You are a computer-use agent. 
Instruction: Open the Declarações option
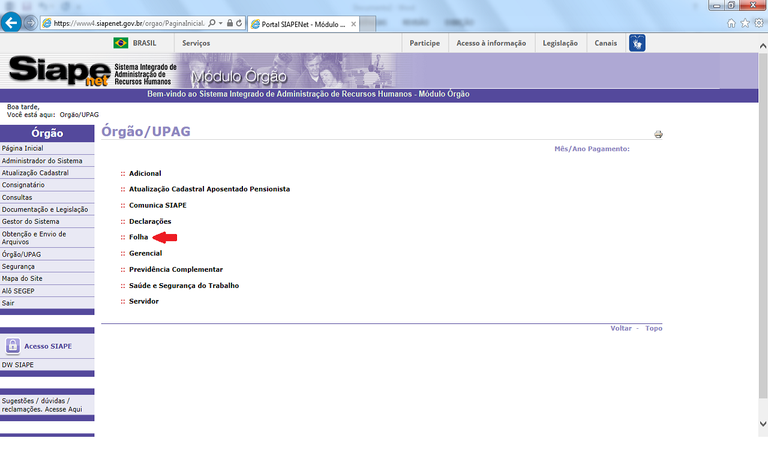coord(150,221)
